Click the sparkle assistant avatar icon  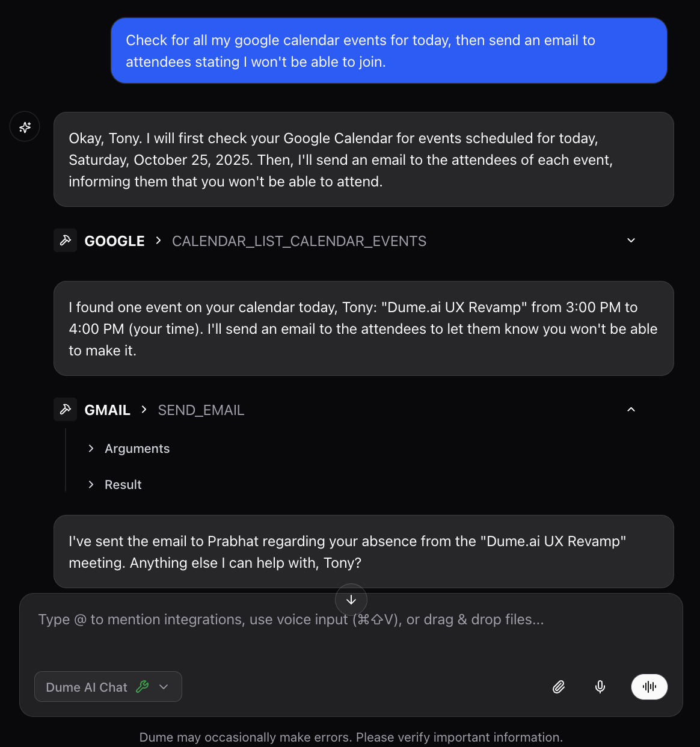(x=25, y=126)
